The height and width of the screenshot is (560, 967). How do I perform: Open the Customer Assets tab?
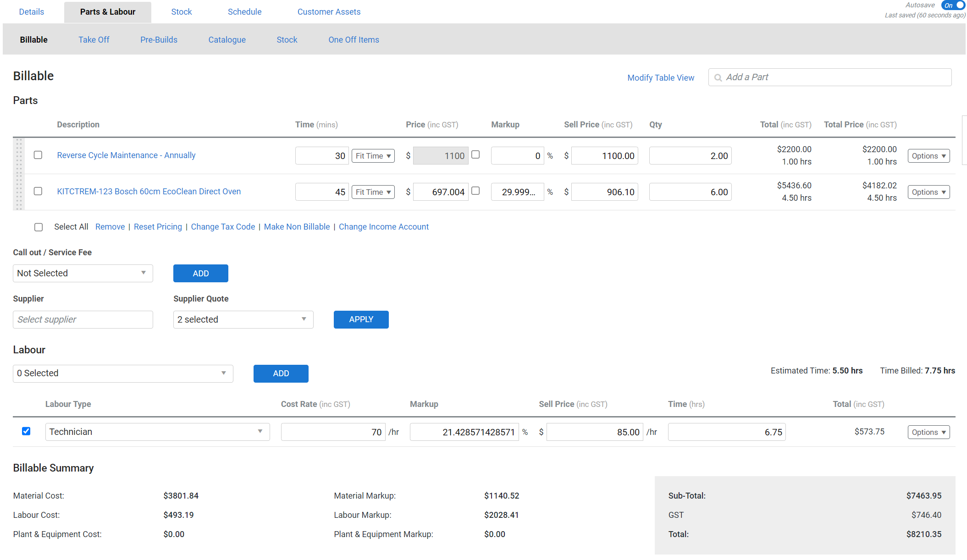point(329,12)
